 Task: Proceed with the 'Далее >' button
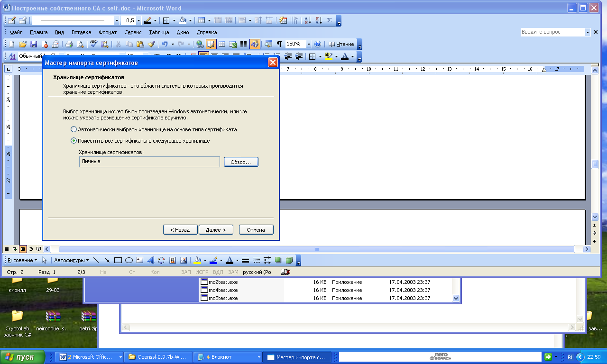pos(216,230)
